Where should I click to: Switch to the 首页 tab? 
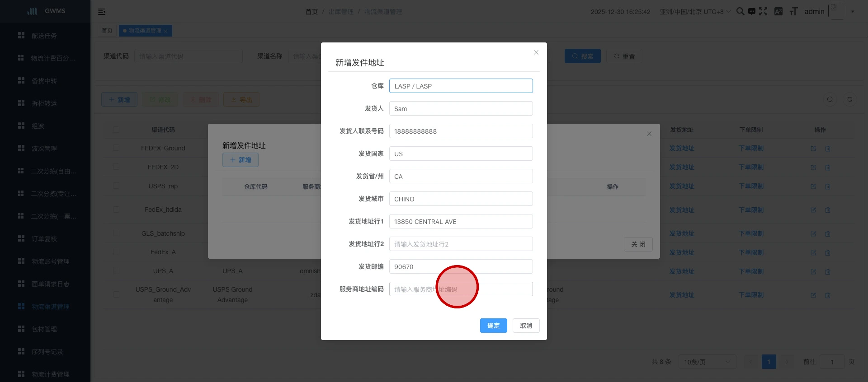107,31
